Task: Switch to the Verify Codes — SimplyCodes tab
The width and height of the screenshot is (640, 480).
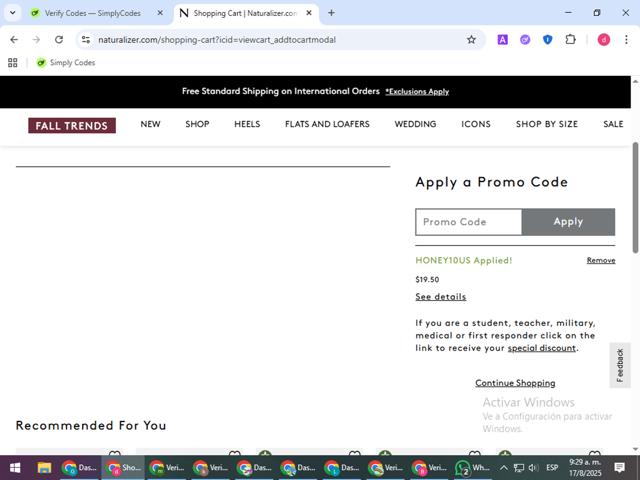Action: (93, 13)
